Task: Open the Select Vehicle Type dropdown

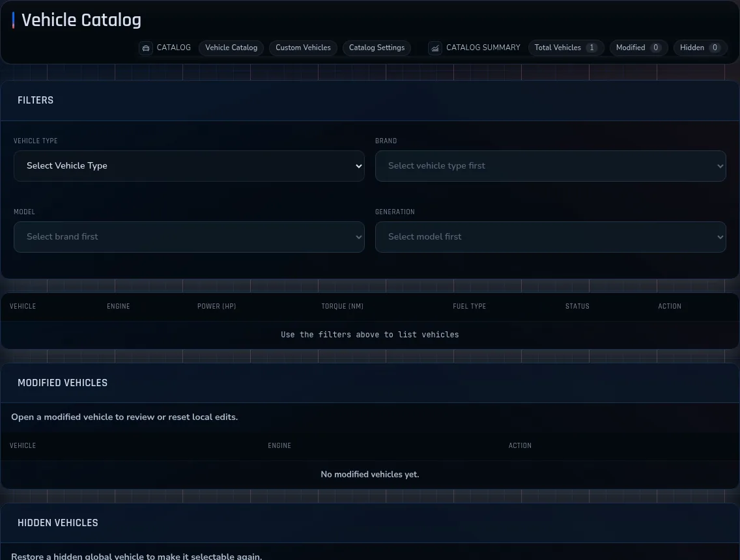Action: pyautogui.click(x=189, y=166)
